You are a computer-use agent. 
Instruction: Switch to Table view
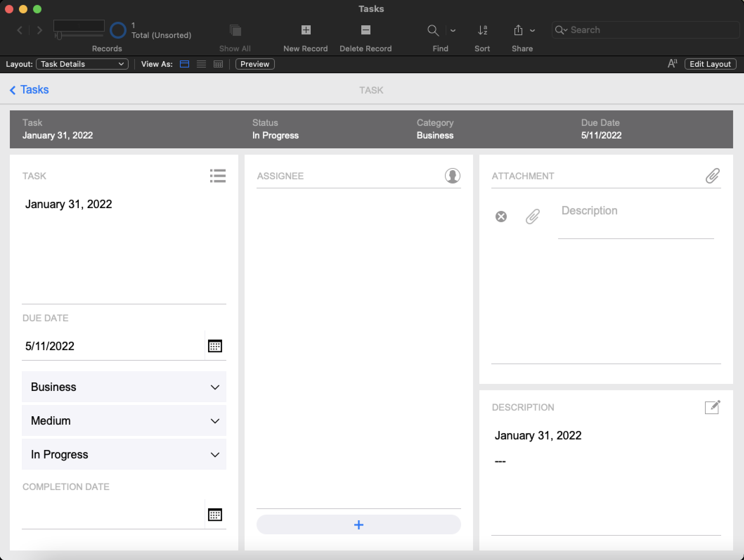(x=218, y=64)
